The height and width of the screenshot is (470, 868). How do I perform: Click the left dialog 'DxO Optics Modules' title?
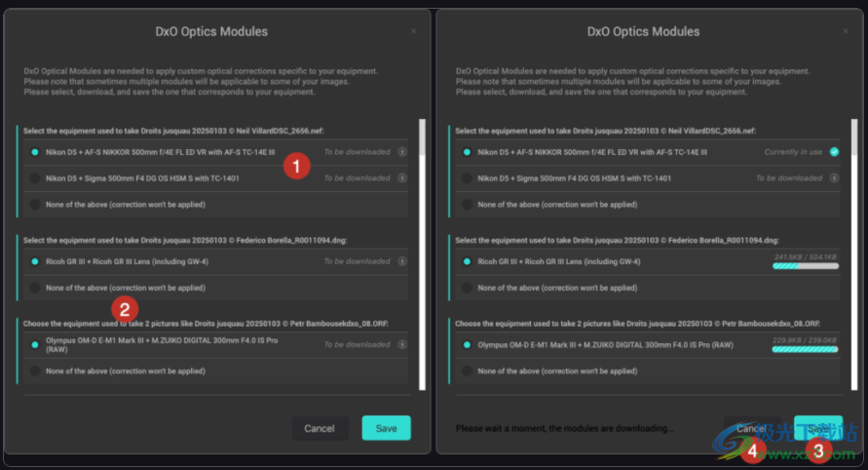click(x=211, y=31)
